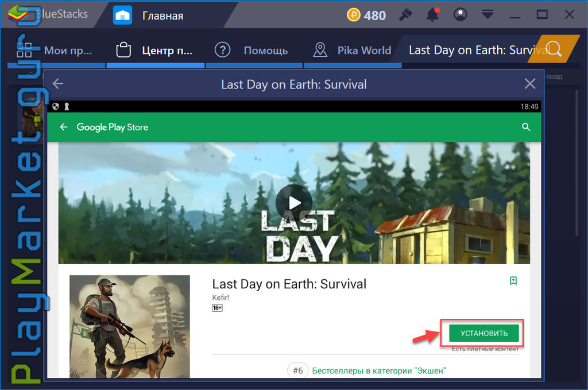Search in Google Play Store

(x=526, y=127)
